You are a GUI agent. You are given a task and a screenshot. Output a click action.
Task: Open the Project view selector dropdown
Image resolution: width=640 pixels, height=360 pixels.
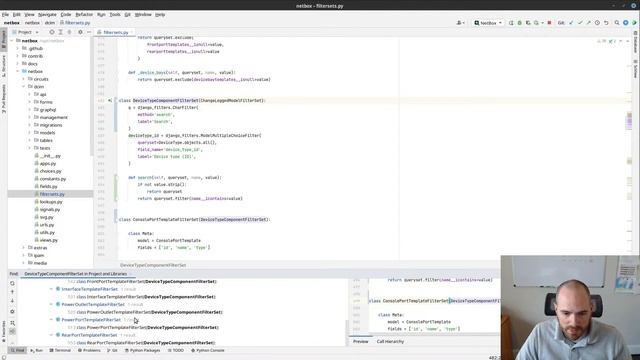tap(26, 32)
